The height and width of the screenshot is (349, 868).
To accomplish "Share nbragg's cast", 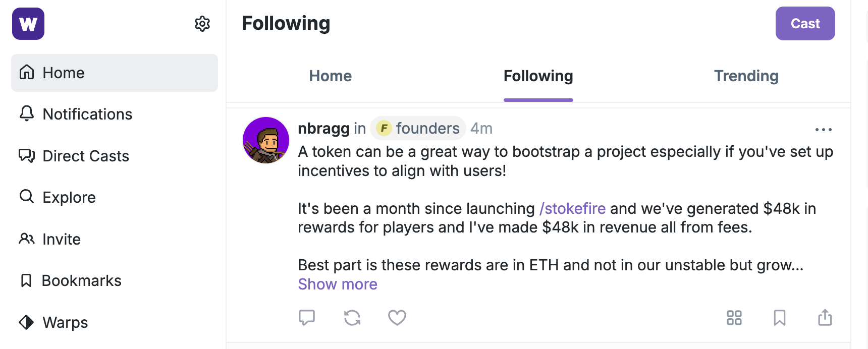I will pos(825,317).
